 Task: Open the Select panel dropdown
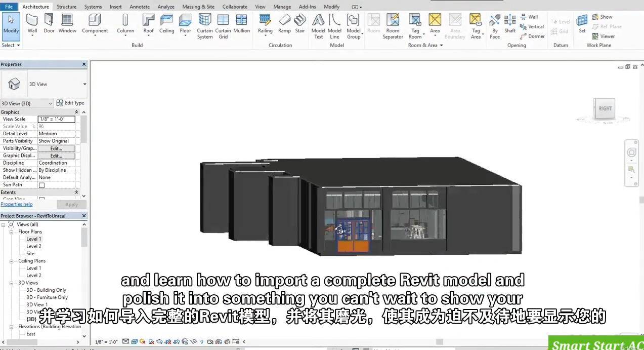11,45
